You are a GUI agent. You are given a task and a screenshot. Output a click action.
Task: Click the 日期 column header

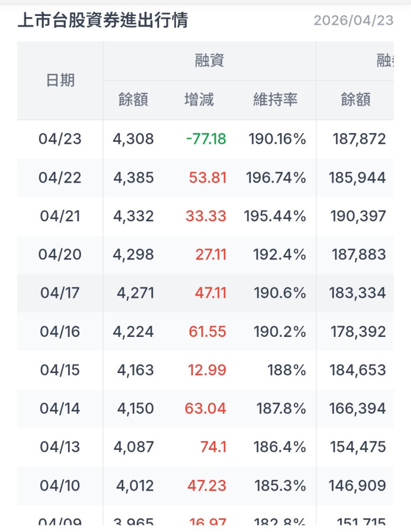(60, 80)
